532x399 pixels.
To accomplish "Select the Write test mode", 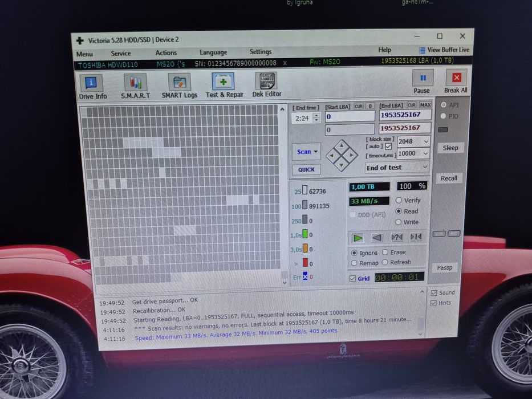I will tap(399, 222).
